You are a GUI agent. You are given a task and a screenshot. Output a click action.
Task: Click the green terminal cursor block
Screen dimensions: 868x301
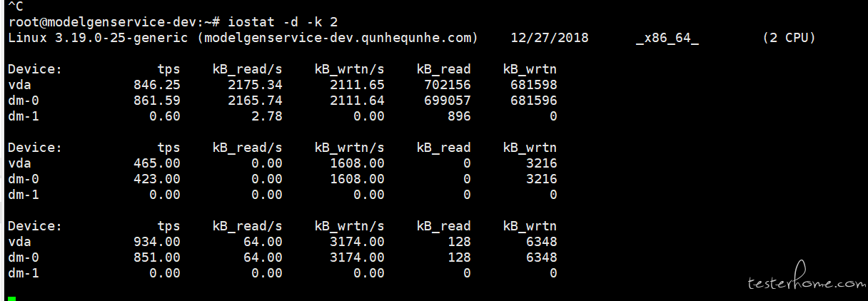coord(11,297)
